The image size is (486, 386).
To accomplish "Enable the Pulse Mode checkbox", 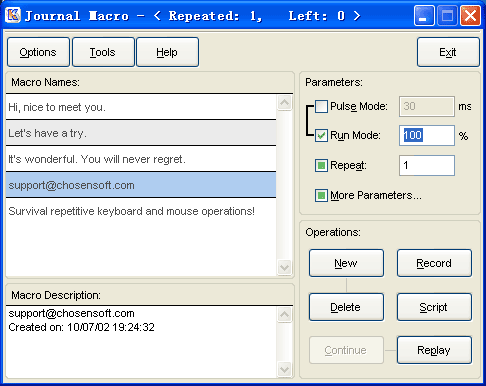I will point(321,107).
